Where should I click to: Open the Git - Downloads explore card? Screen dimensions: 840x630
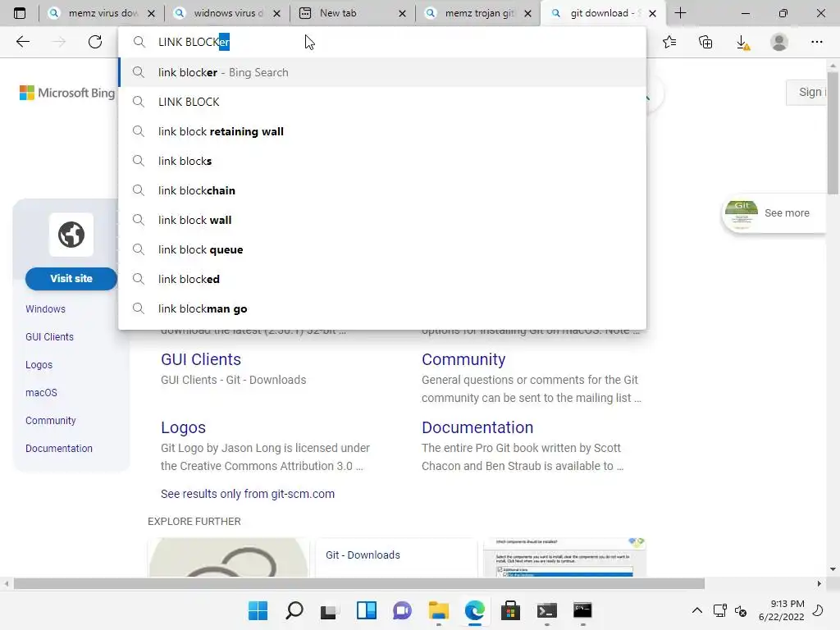(x=396, y=557)
